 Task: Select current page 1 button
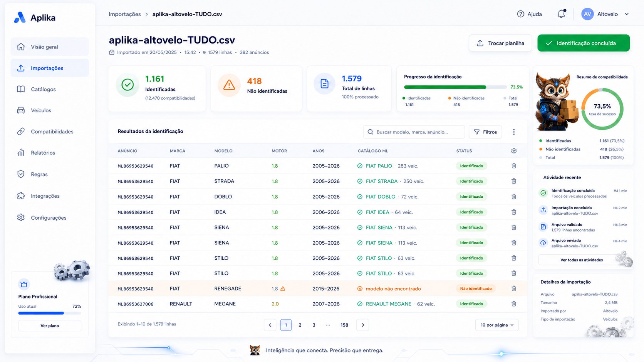tap(286, 325)
